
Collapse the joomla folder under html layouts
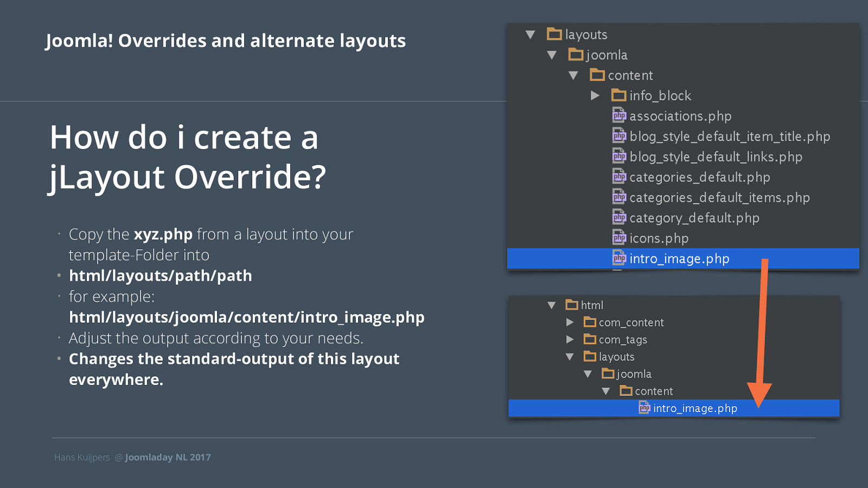click(588, 374)
